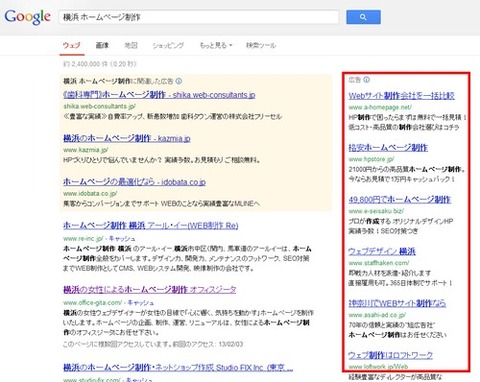The width and height of the screenshot is (480, 382).
Task: Click the info icon beside the right-column 広告 label
Action: click(x=366, y=80)
